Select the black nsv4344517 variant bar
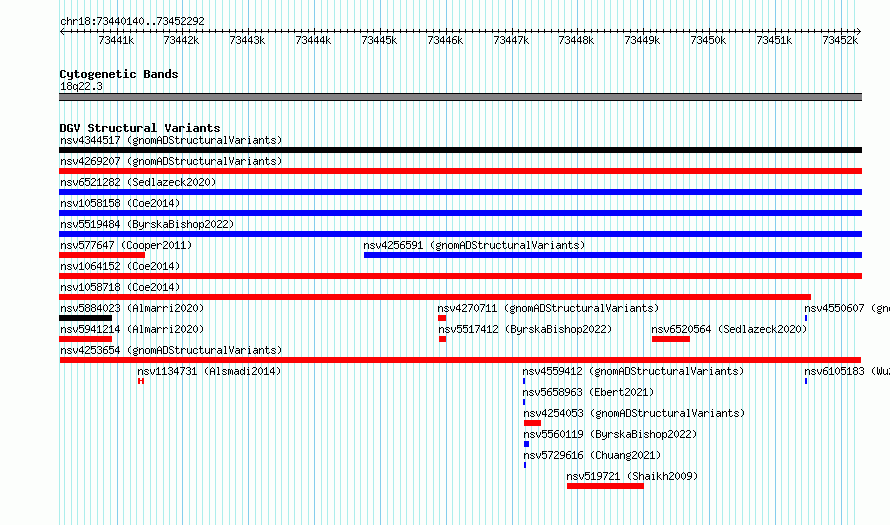The width and height of the screenshot is (890, 525). (x=460, y=150)
